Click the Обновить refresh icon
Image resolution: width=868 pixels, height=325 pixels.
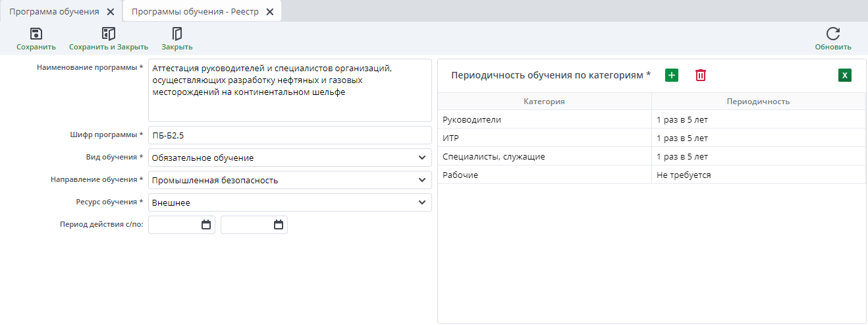[x=833, y=34]
